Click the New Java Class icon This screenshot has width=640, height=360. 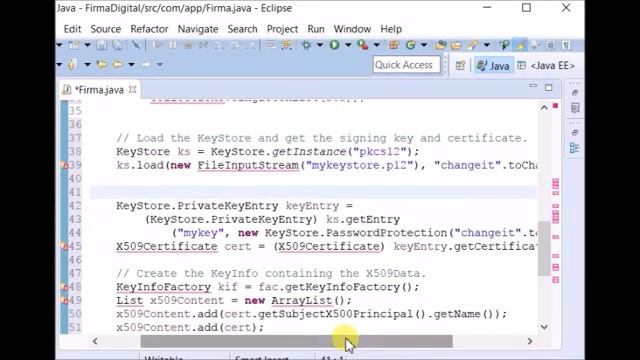tap(411, 45)
